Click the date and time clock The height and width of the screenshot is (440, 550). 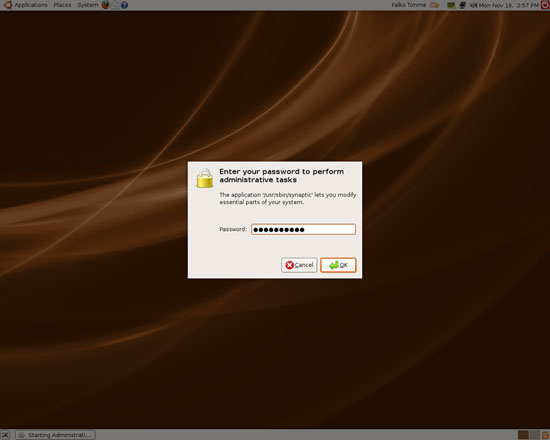[x=509, y=5]
